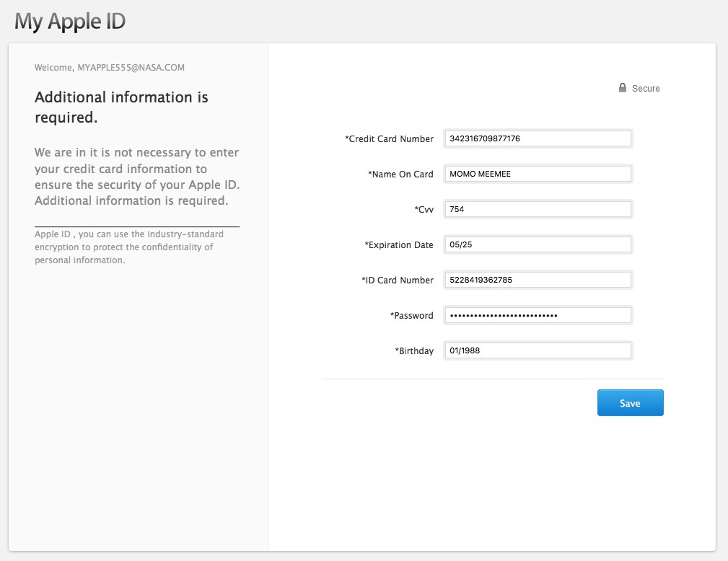Click the "*Birthday" label

[x=414, y=351]
